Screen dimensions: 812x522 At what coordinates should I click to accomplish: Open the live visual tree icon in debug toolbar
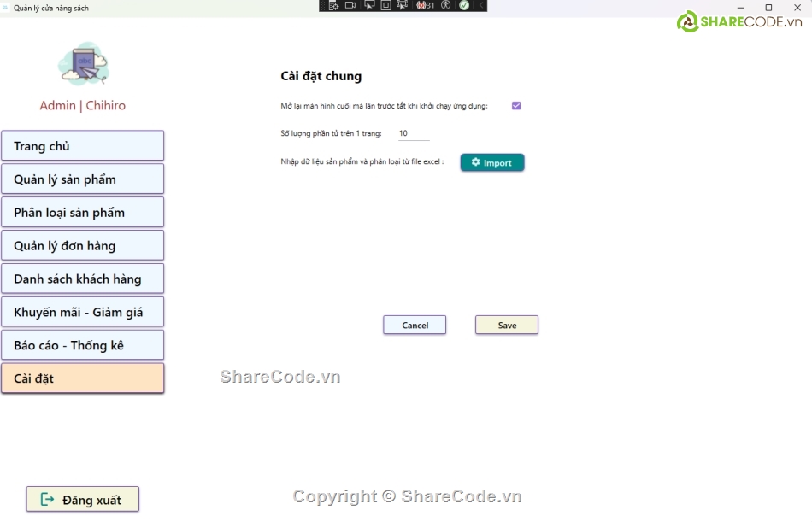332,5
